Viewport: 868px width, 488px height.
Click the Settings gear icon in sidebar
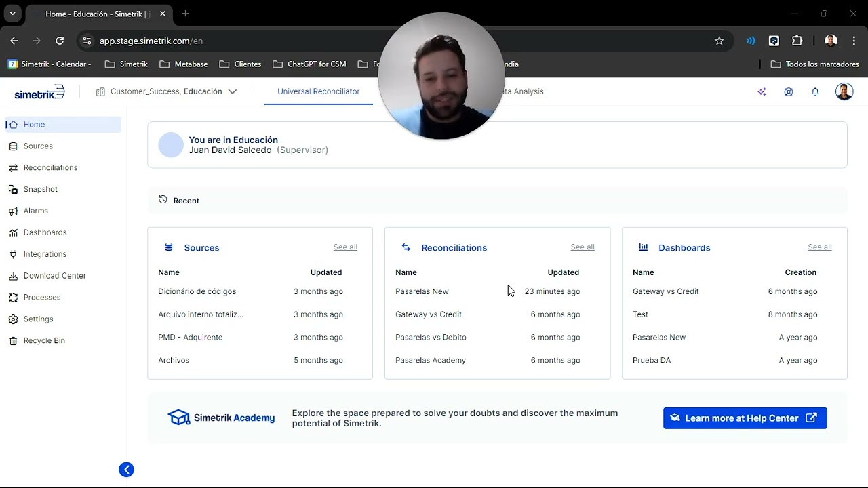pos(13,319)
